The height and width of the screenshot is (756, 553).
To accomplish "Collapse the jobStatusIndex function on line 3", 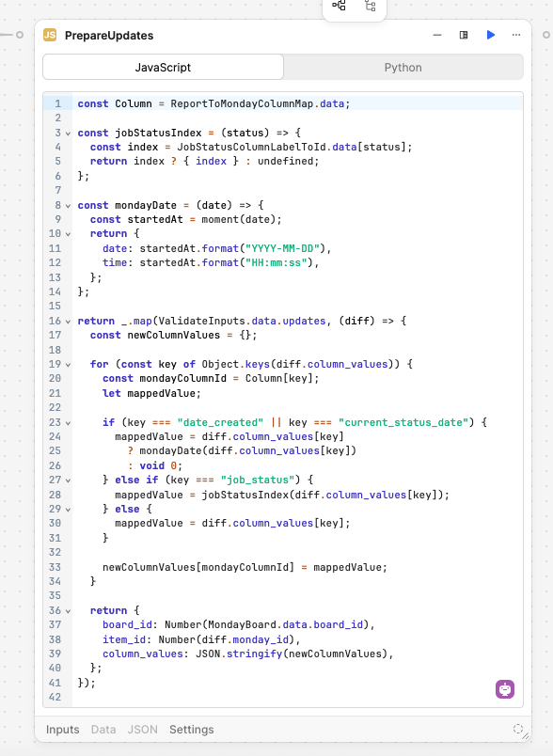I will tap(68, 134).
